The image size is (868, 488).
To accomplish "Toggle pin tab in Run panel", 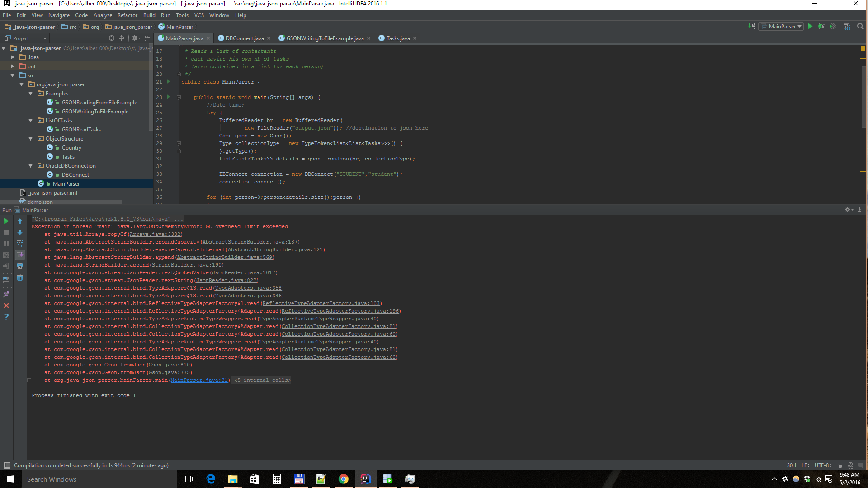I will point(6,294).
